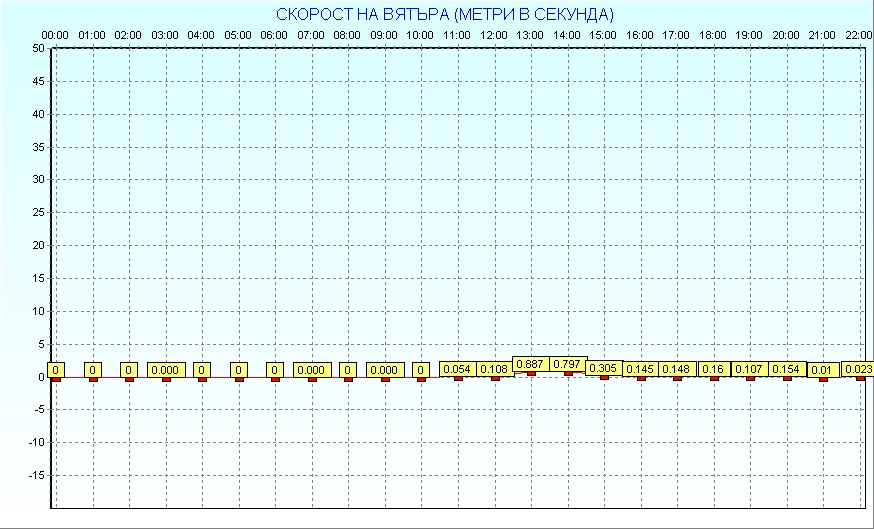Click the 12:00 time axis label
Screen dimensions: 874x529
pos(494,35)
